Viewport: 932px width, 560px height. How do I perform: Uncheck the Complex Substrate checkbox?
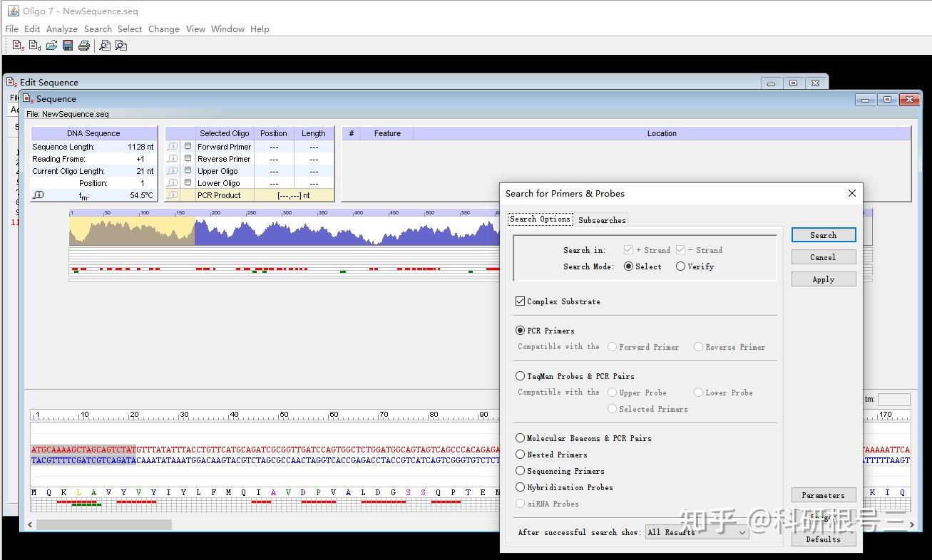[520, 301]
